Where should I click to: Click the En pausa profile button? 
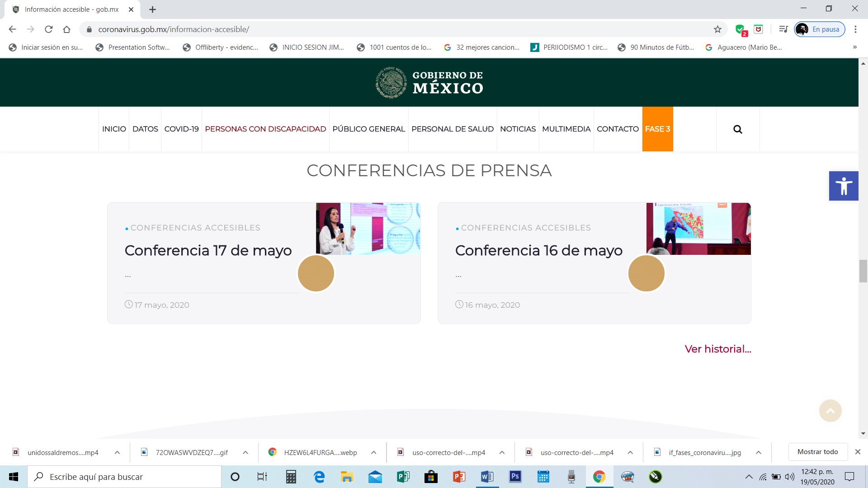tap(820, 29)
